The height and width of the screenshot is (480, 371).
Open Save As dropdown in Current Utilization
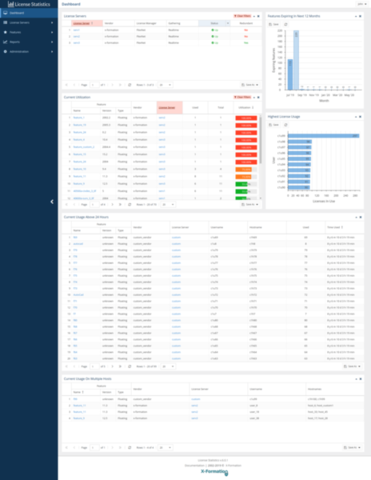[250, 205]
